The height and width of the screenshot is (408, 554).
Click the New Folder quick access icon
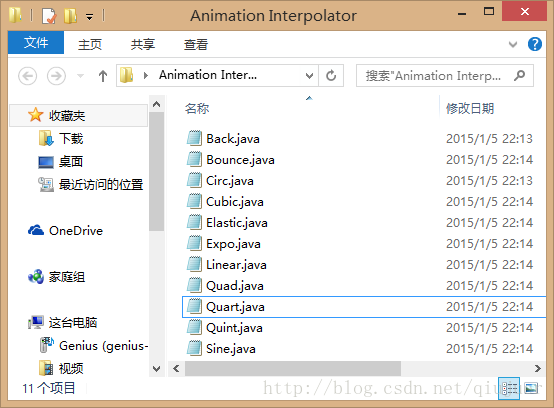click(71, 16)
